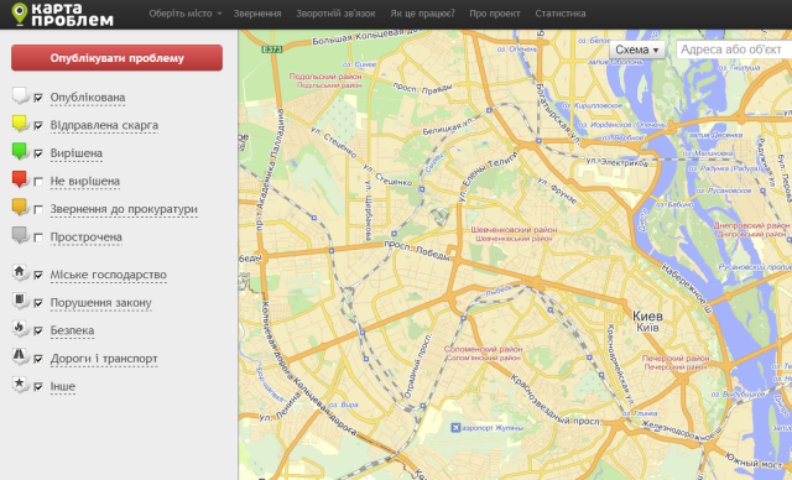Click the Порушення закону category icon

point(20,301)
